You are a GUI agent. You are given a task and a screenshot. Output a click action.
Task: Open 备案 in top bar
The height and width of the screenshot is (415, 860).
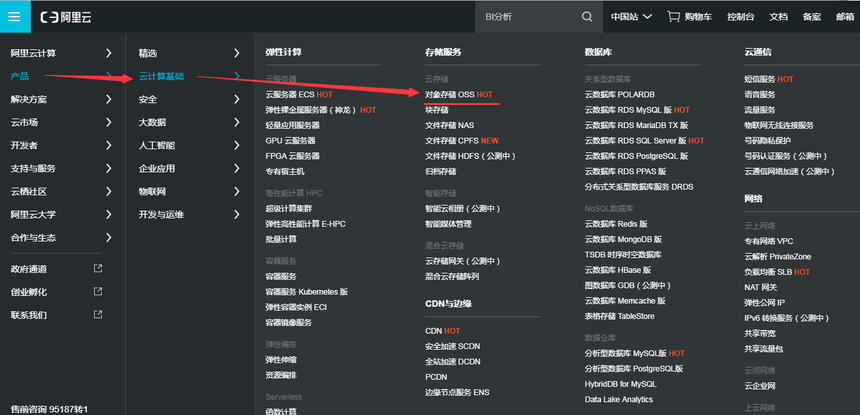point(812,17)
